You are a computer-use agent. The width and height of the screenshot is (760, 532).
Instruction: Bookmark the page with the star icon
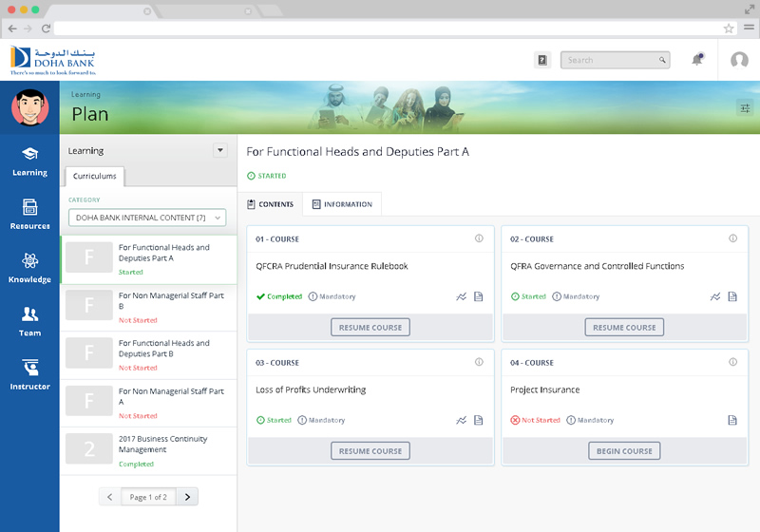pyautogui.click(x=728, y=28)
